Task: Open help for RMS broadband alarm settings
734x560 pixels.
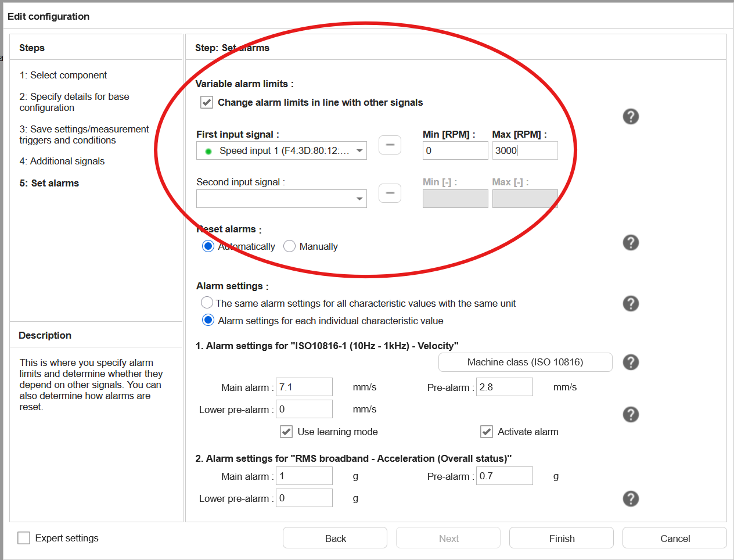Action: pyautogui.click(x=631, y=498)
